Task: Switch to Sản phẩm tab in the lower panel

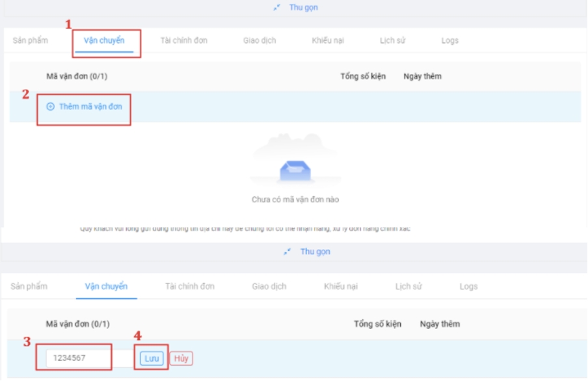Action: [x=29, y=286]
